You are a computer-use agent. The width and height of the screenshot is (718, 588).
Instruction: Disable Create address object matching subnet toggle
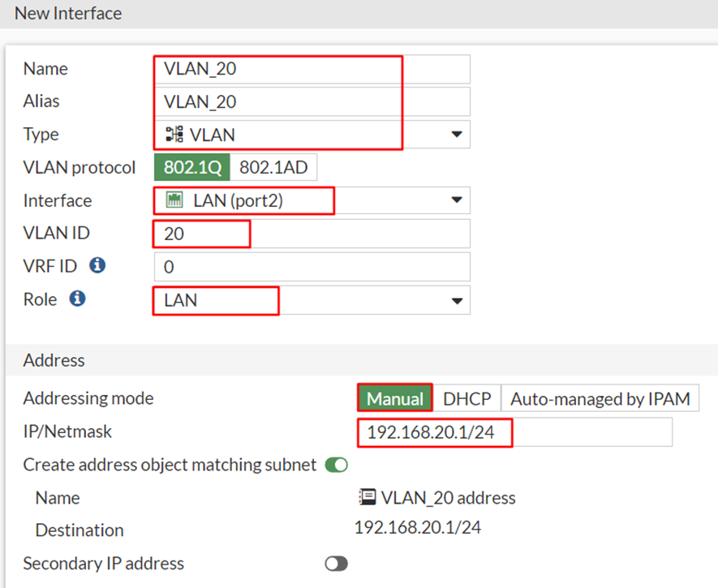coord(337,465)
